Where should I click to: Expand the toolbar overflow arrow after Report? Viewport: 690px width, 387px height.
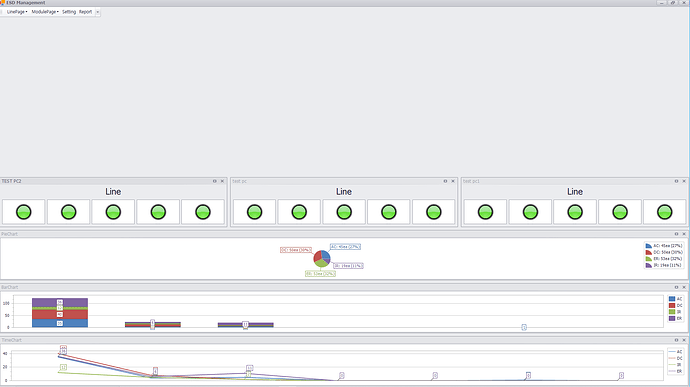98,12
